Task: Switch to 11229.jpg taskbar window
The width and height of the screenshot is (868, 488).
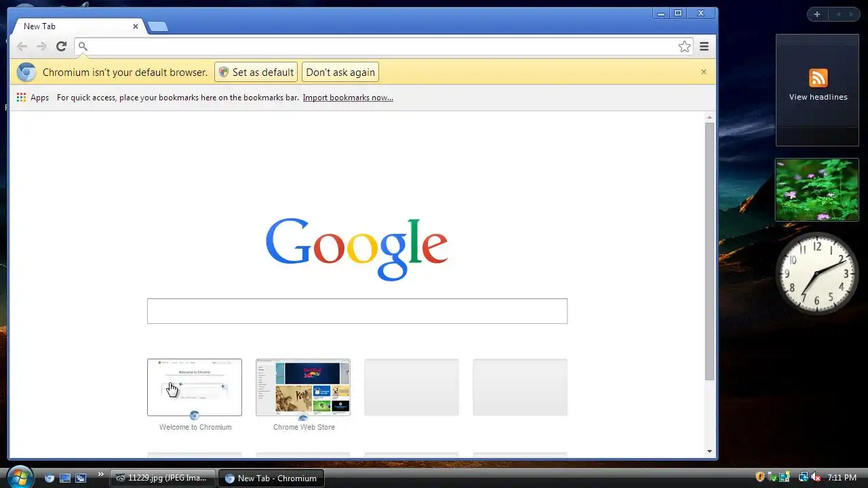Action: [163, 478]
